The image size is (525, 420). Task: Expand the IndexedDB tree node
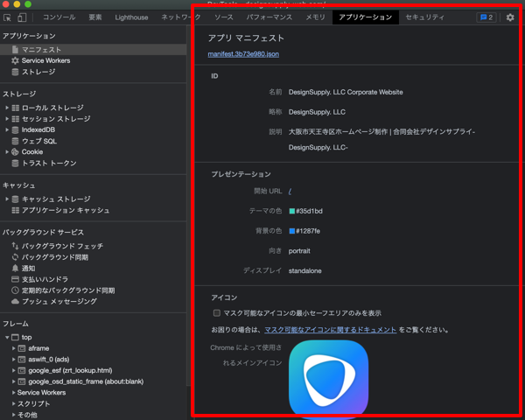(7, 130)
